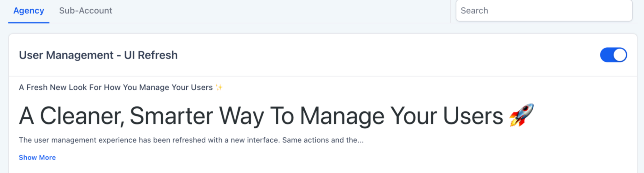
Task: Click the rocket emoji in the headline
Action: 521,115
